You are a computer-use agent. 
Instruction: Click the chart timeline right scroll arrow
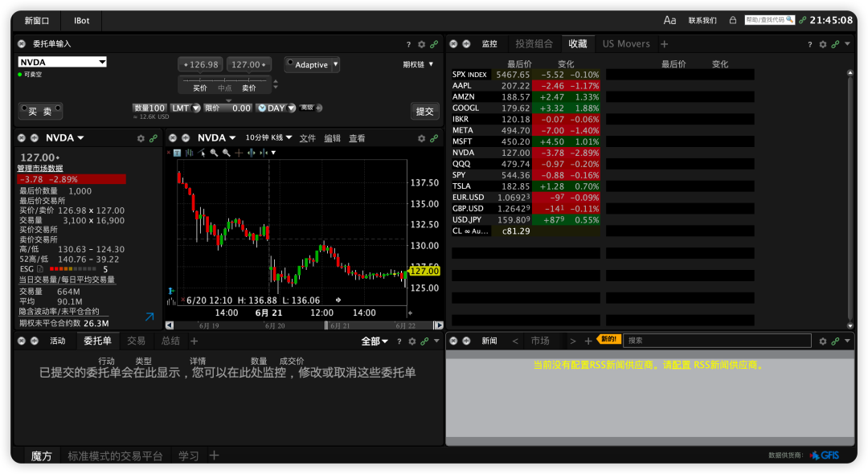click(x=439, y=325)
